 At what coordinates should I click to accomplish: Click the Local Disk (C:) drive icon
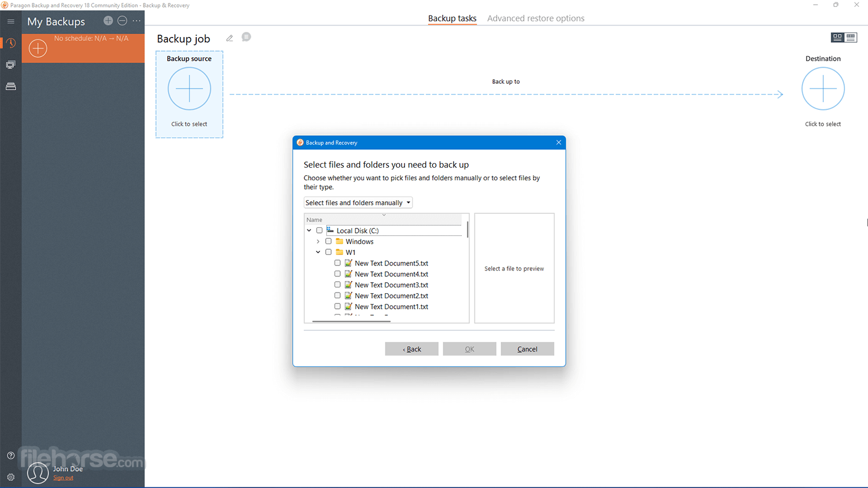tap(330, 230)
